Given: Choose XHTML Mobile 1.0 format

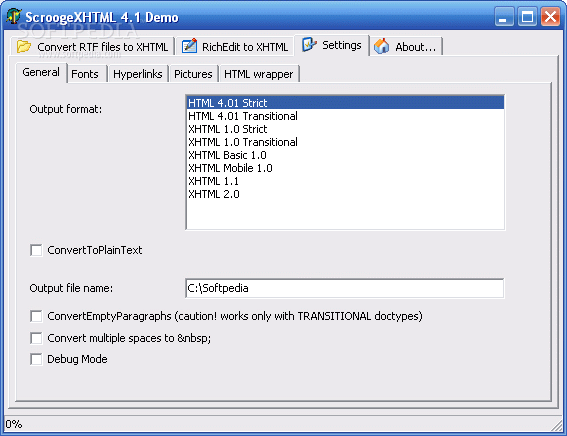Looking at the screenshot, I should click(345, 168).
